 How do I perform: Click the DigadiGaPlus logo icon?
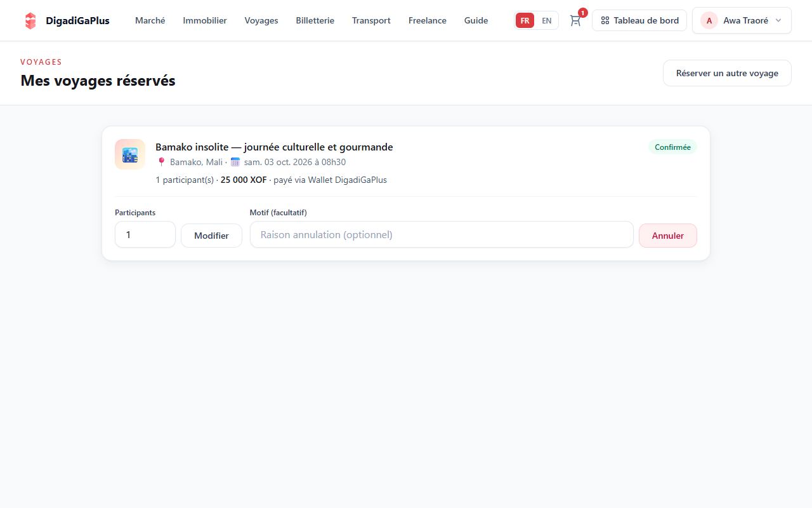click(x=30, y=20)
